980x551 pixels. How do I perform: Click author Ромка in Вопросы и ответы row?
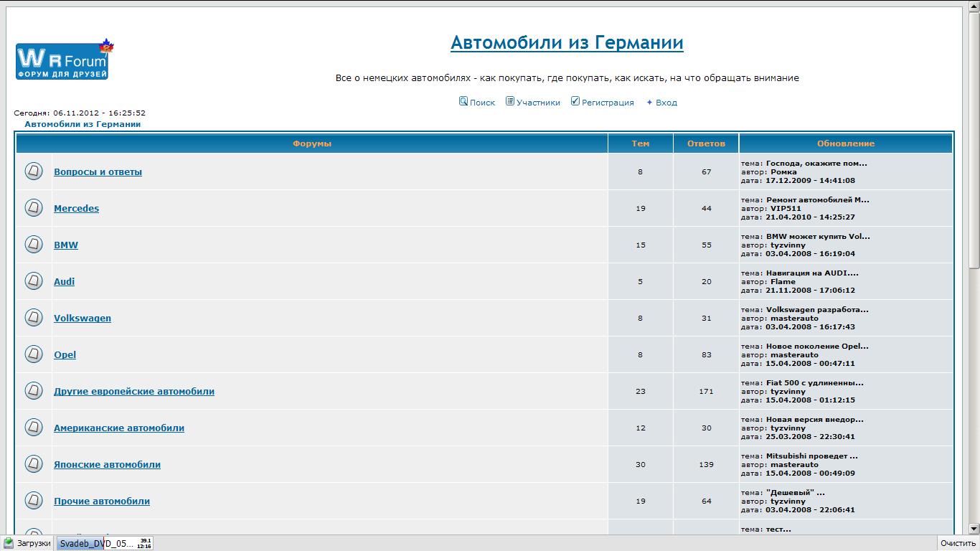tap(783, 171)
